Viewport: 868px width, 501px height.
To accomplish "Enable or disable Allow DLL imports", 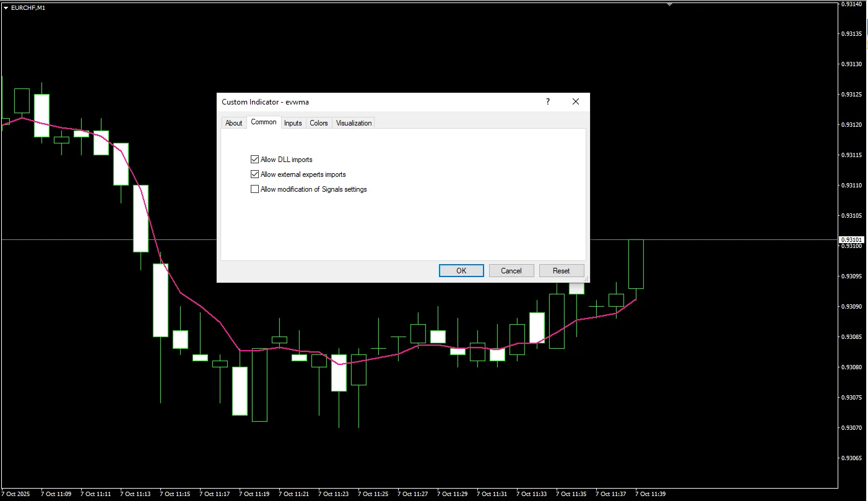I will coord(254,160).
